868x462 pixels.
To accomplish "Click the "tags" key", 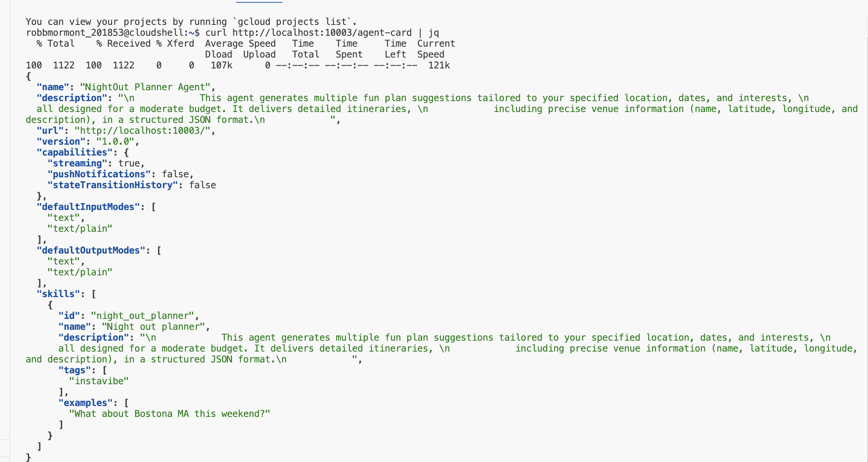I will click(x=74, y=370).
